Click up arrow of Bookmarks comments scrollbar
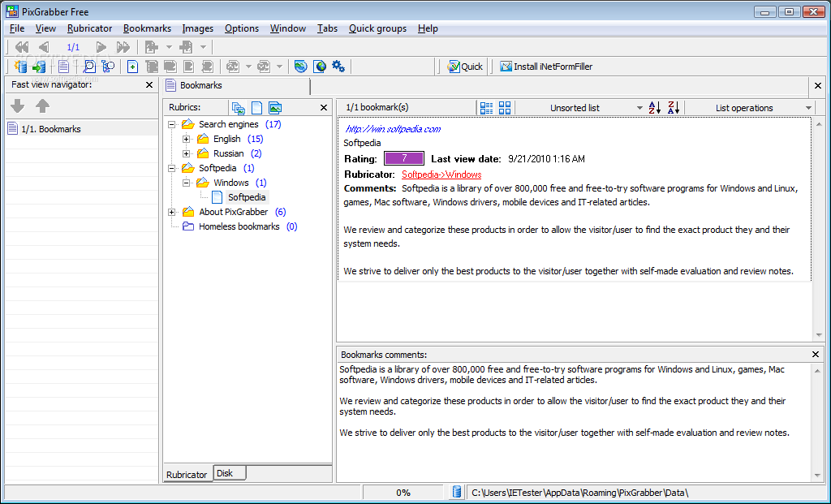The height and width of the screenshot is (504, 831). coord(816,370)
